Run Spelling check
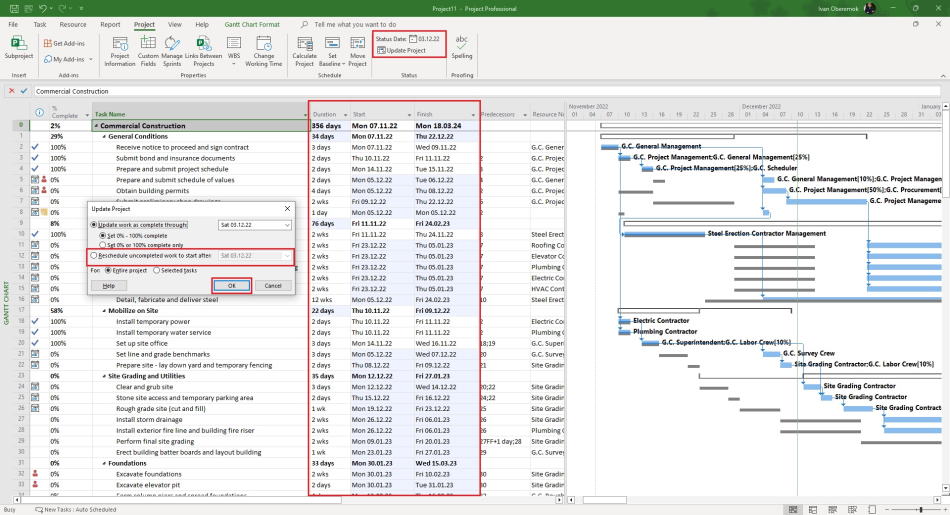The width and height of the screenshot is (950, 515). tap(462, 48)
